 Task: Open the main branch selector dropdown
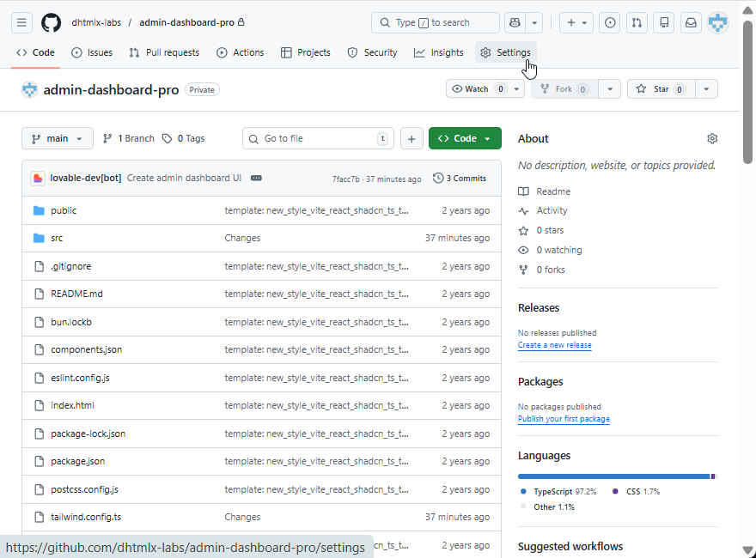pyautogui.click(x=57, y=138)
